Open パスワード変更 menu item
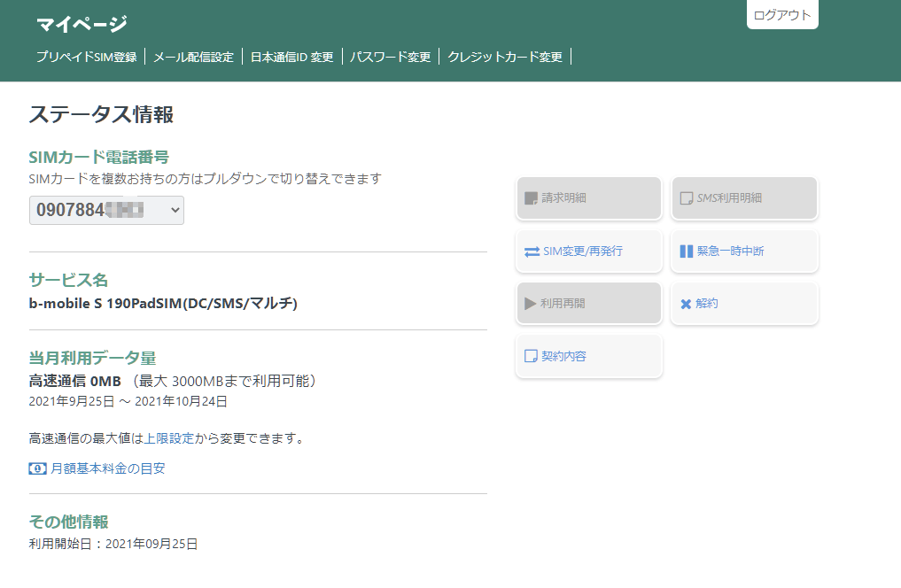Screen dimensions: 901x588 390,58
